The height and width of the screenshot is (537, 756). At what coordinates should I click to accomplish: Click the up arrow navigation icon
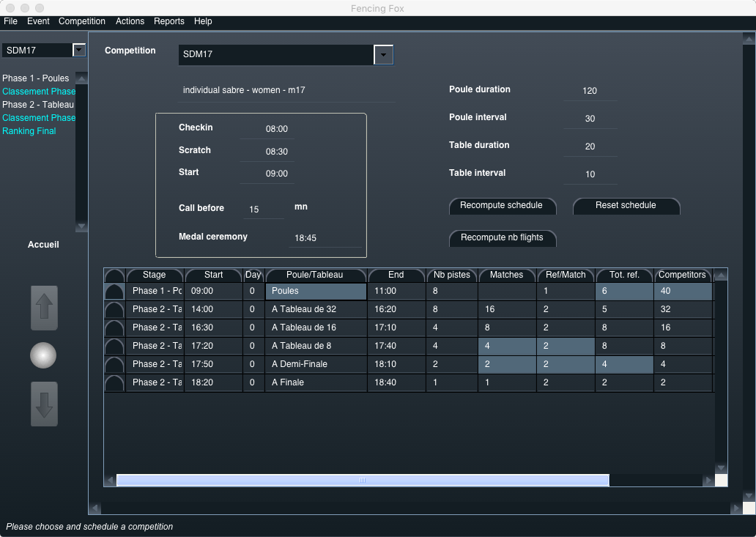(x=45, y=308)
